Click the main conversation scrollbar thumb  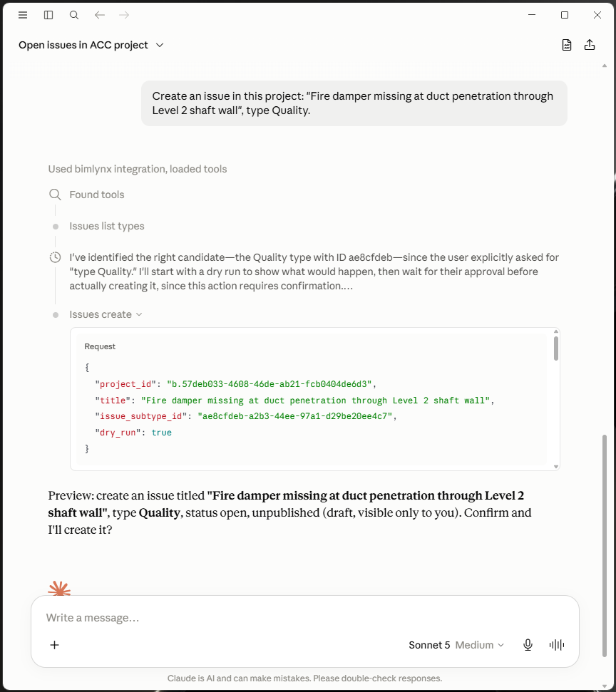(605, 547)
